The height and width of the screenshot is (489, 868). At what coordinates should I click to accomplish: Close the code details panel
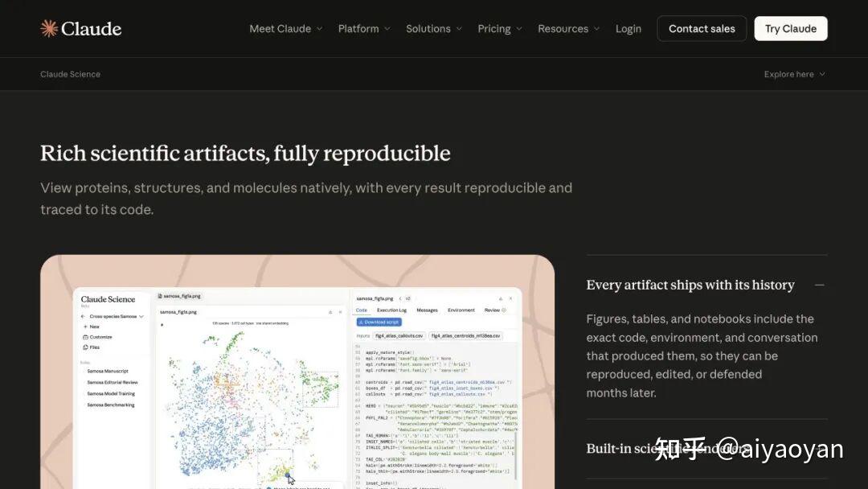[510, 298]
